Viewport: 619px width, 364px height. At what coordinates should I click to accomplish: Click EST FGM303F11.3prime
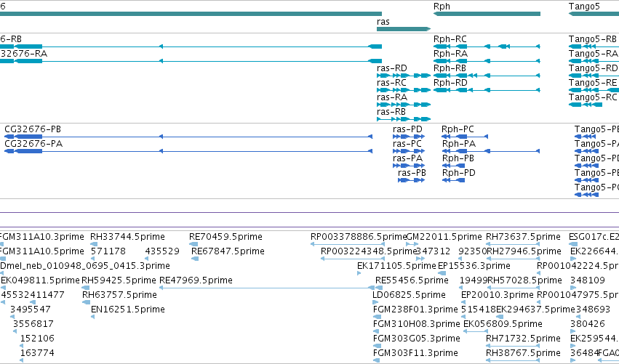click(377, 360)
